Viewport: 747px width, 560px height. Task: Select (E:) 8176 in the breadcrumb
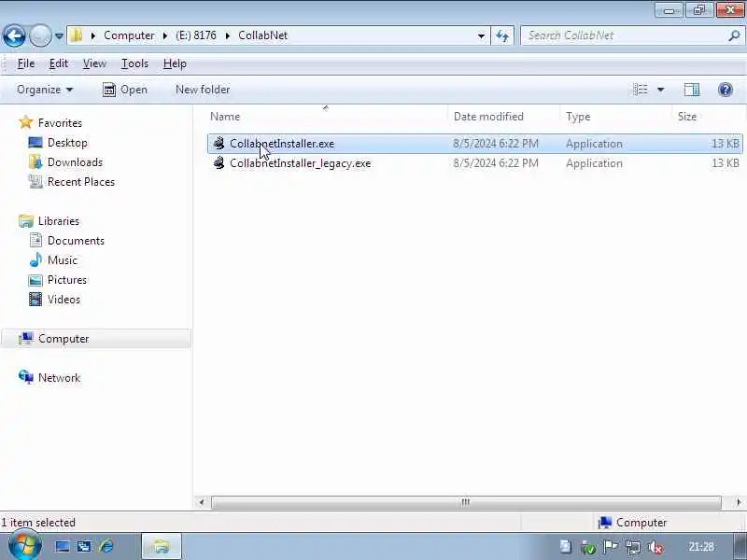[196, 35]
